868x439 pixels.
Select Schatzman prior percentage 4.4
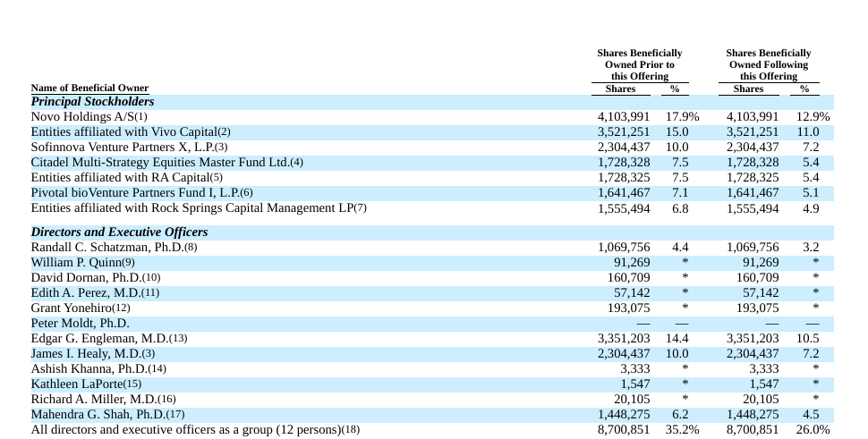[680, 247]
